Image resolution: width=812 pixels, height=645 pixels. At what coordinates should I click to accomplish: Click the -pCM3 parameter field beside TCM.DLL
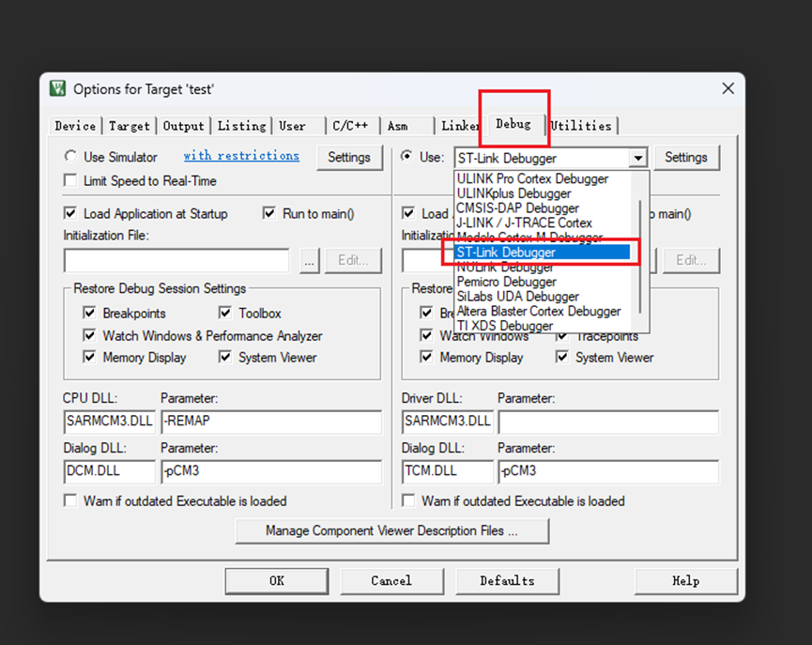click(x=608, y=471)
